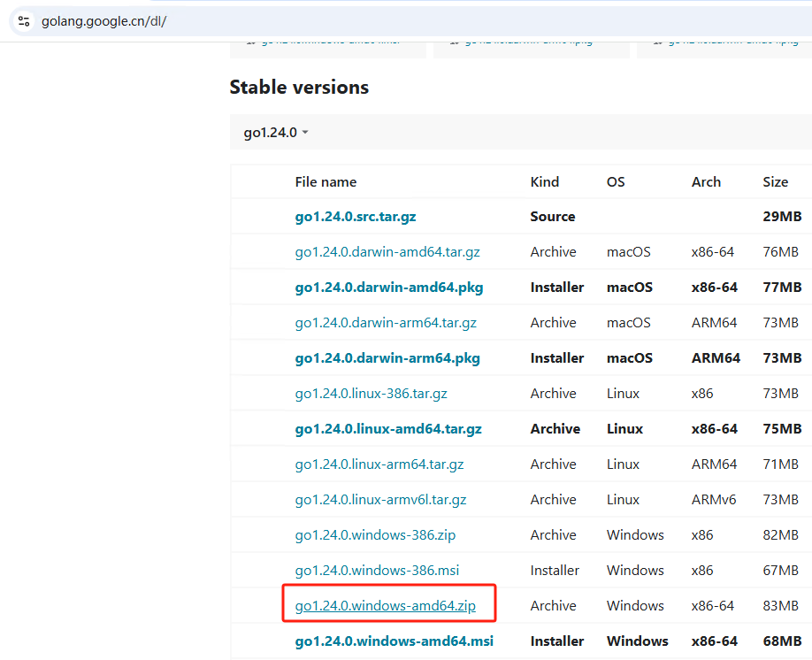Click the File name column header

(326, 181)
